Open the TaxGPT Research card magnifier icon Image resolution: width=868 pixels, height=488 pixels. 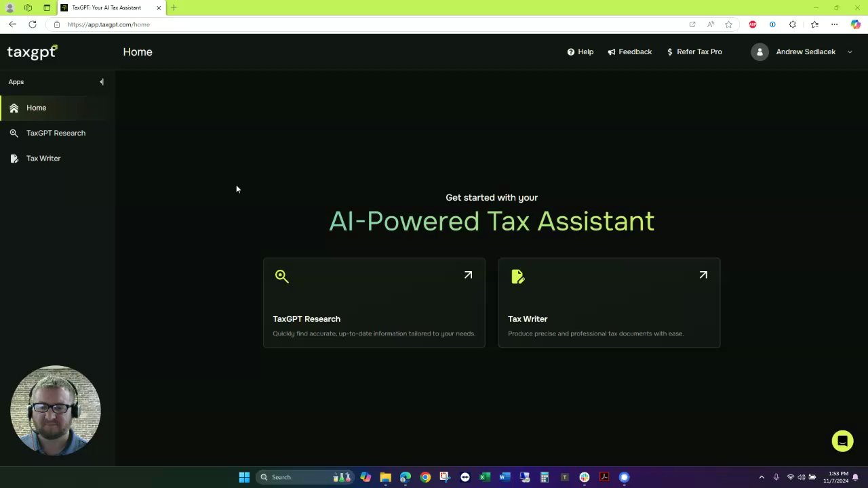pos(282,276)
